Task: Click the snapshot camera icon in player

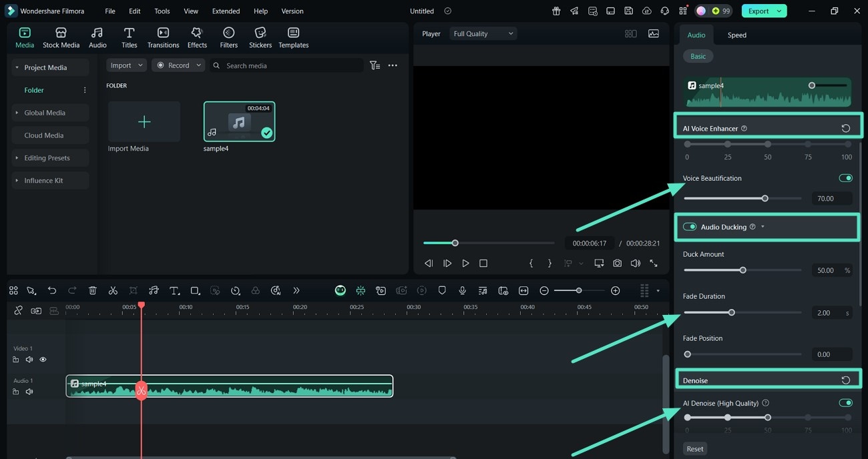Action: tap(617, 264)
